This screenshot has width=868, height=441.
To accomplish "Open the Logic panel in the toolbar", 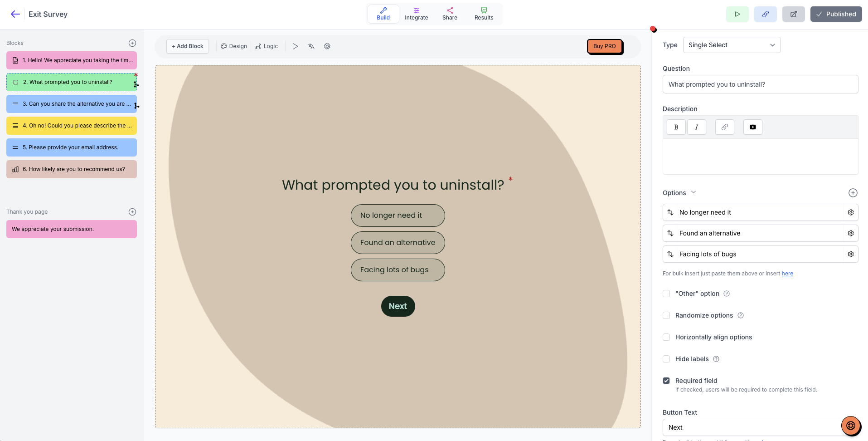I will [267, 46].
